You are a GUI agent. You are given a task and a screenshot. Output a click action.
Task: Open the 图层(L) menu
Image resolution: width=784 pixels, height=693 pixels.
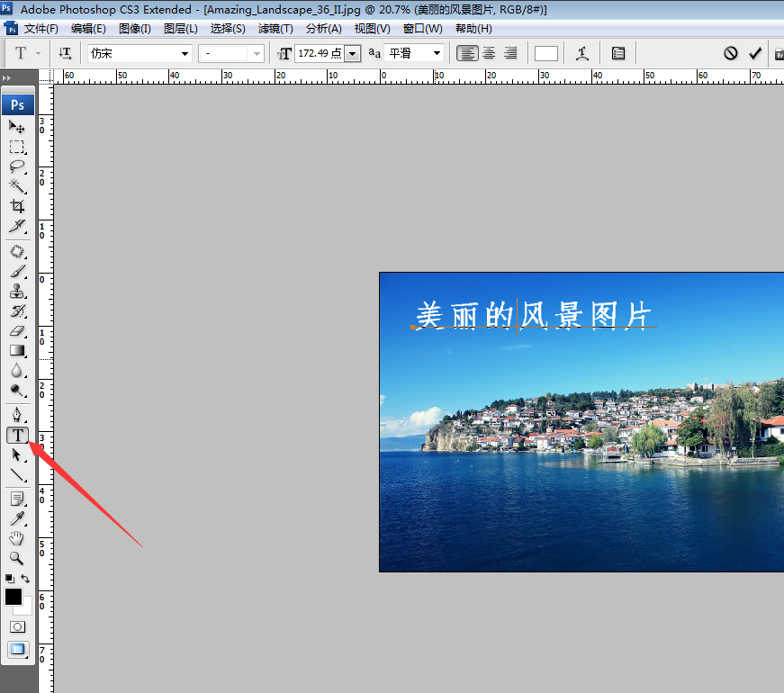click(180, 29)
